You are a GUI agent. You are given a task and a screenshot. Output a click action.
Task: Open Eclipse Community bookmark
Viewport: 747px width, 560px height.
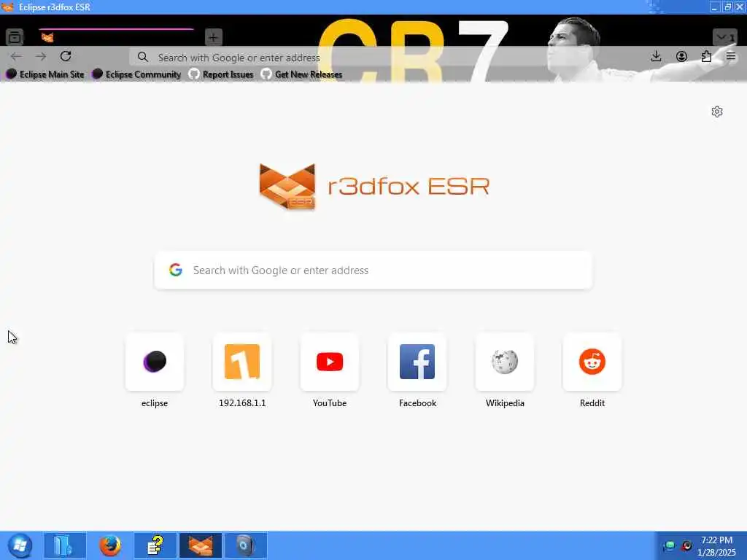click(x=137, y=74)
